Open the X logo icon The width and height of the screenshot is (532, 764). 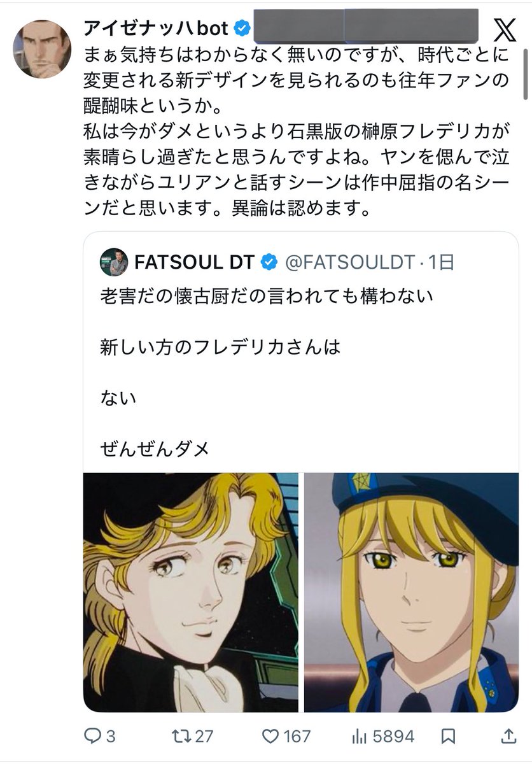click(505, 31)
